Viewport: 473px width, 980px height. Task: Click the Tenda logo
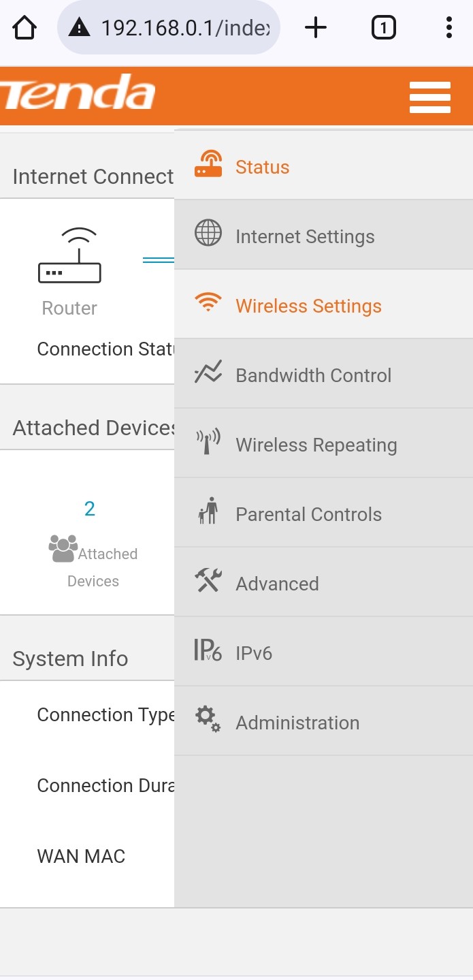point(78,93)
